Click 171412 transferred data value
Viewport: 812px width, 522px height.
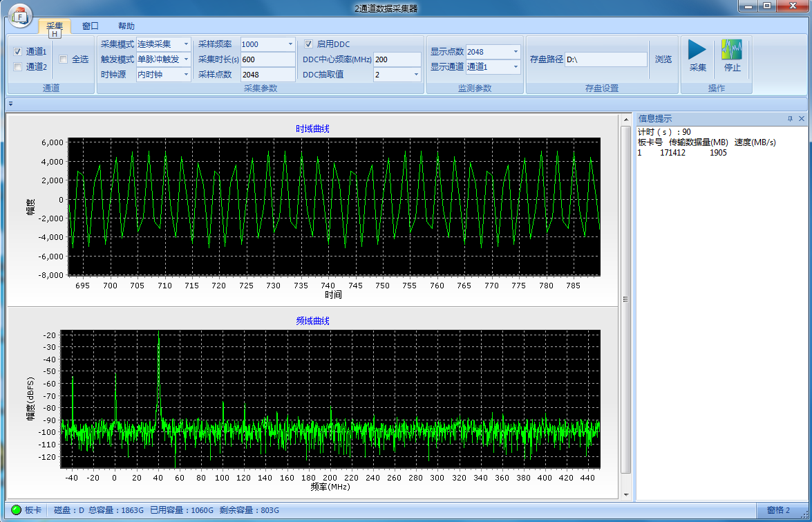coord(672,153)
